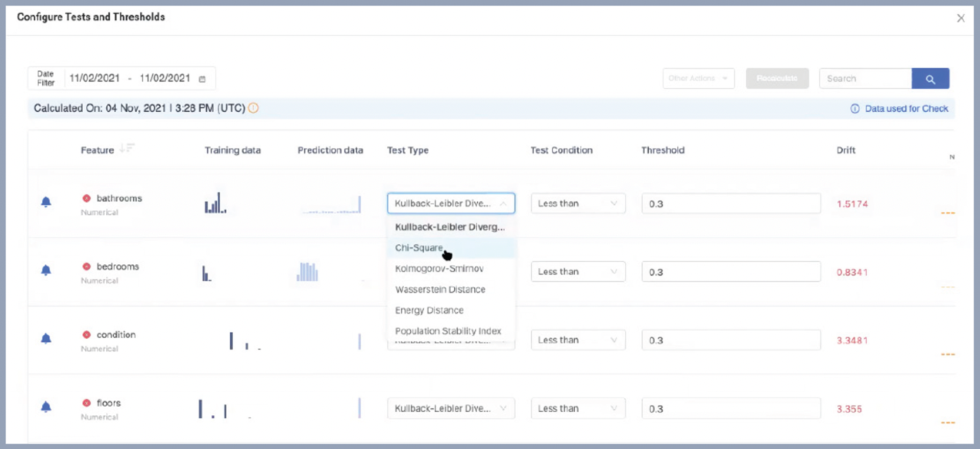
Task: Click the bedrooms Threshold input field
Action: 731,272
